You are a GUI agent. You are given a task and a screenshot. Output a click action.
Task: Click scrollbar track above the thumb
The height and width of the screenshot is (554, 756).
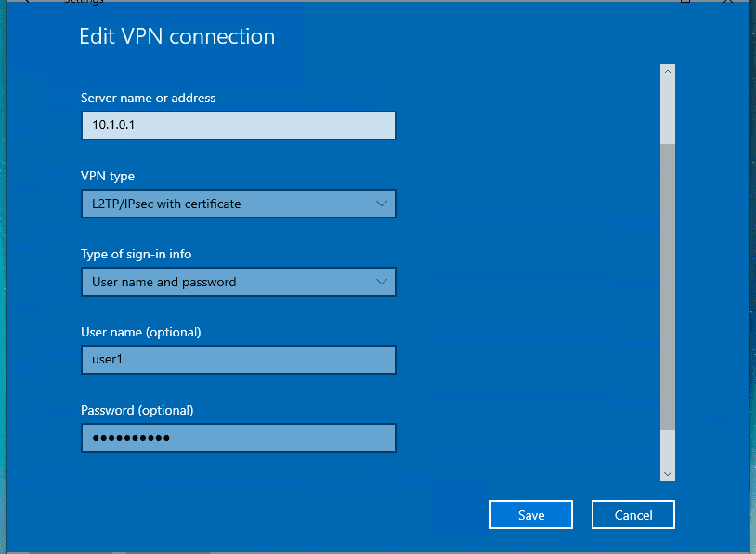668,112
